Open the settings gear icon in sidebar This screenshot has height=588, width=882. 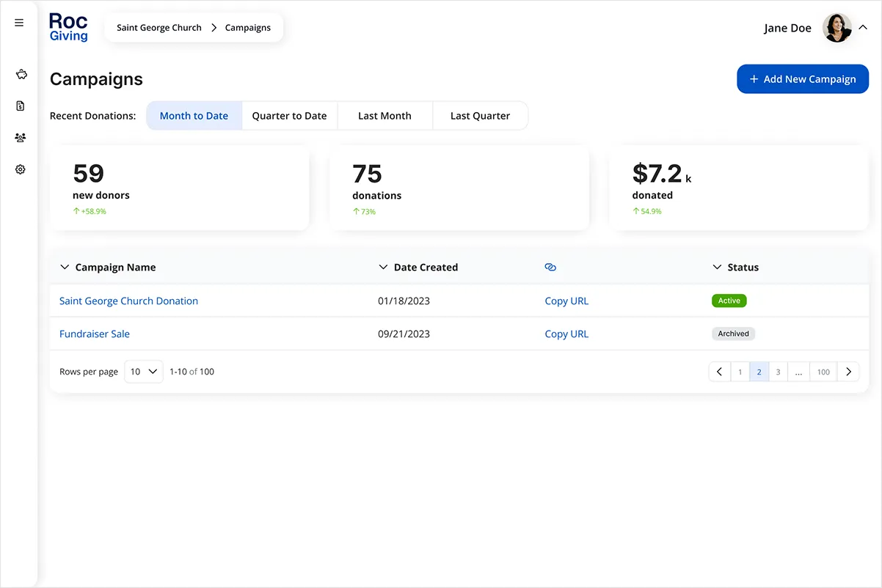coord(21,169)
